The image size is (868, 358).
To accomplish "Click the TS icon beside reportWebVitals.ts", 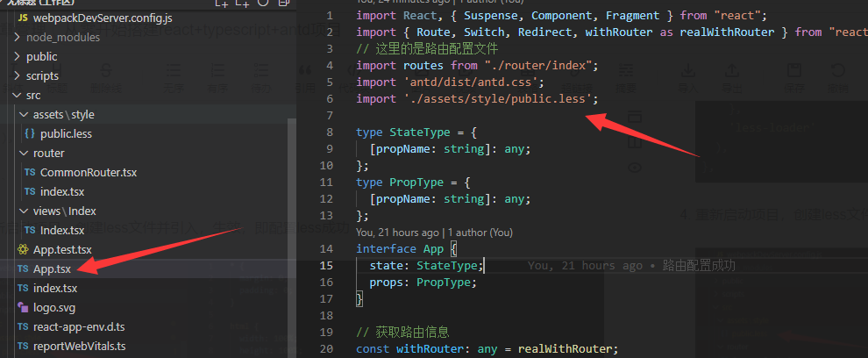I will point(24,346).
